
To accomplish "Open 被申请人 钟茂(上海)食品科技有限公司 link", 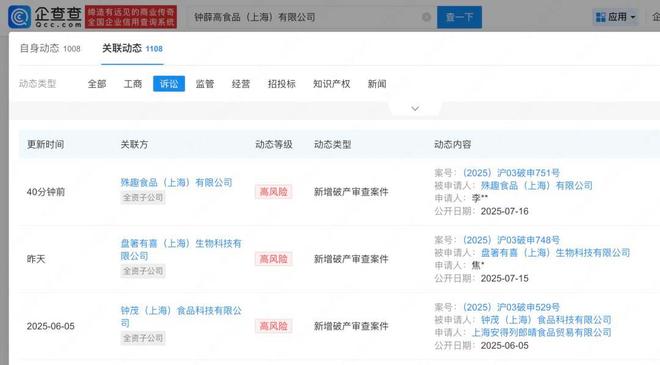I will (546, 320).
